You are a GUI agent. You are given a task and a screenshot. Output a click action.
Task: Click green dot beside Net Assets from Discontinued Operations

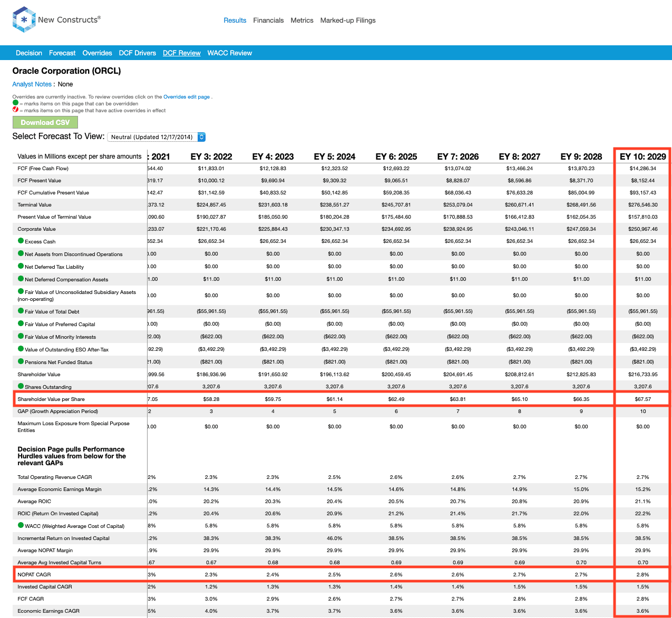point(21,253)
